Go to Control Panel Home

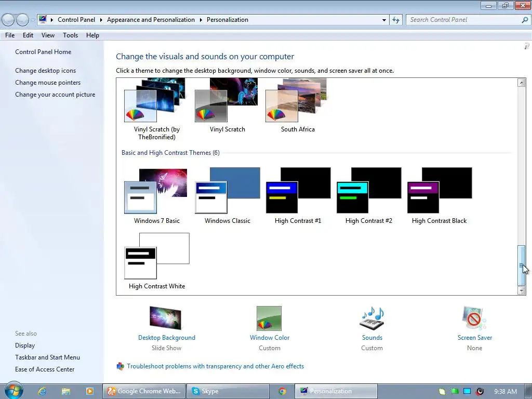[x=43, y=52]
